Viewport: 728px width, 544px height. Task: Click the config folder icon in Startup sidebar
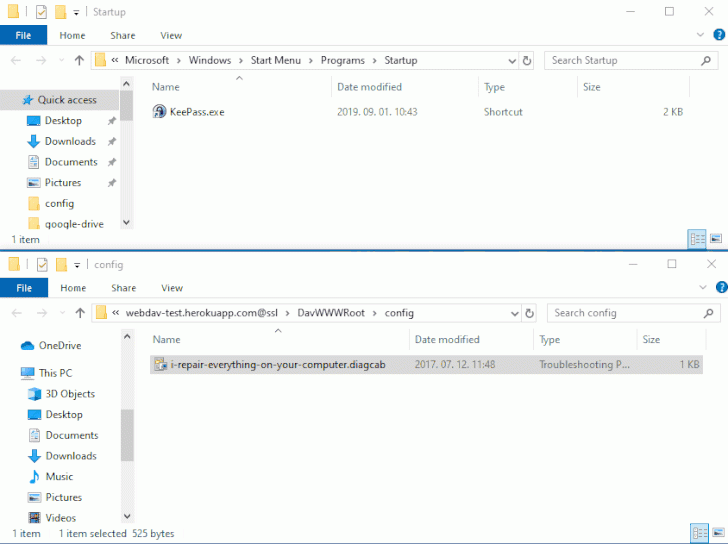tap(34, 203)
